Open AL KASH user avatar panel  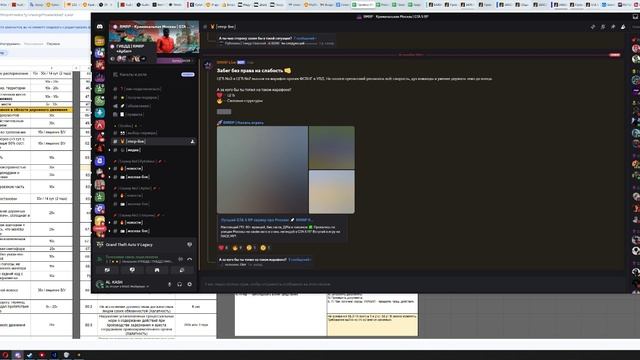[99, 284]
